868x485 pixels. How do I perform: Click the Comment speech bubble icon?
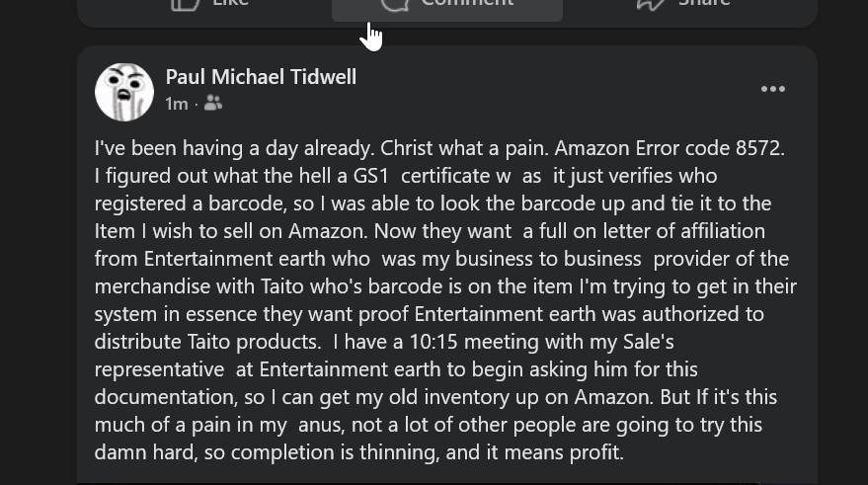395,3
